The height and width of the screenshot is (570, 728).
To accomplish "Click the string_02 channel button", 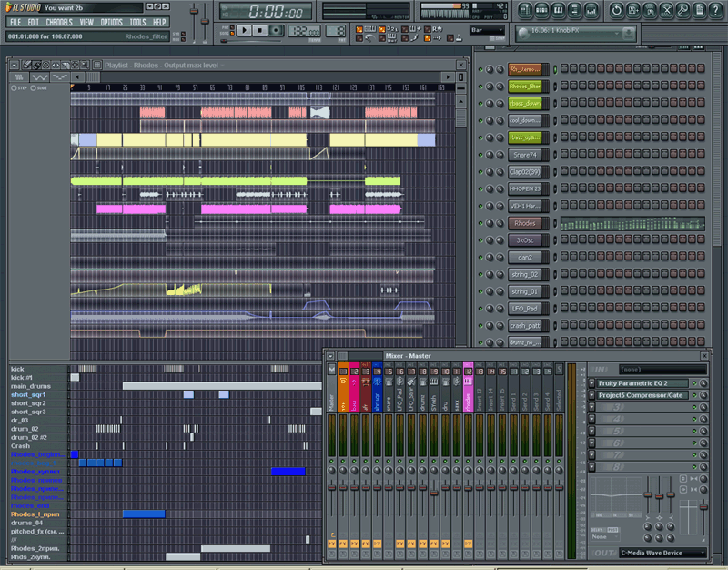I will click(x=525, y=275).
